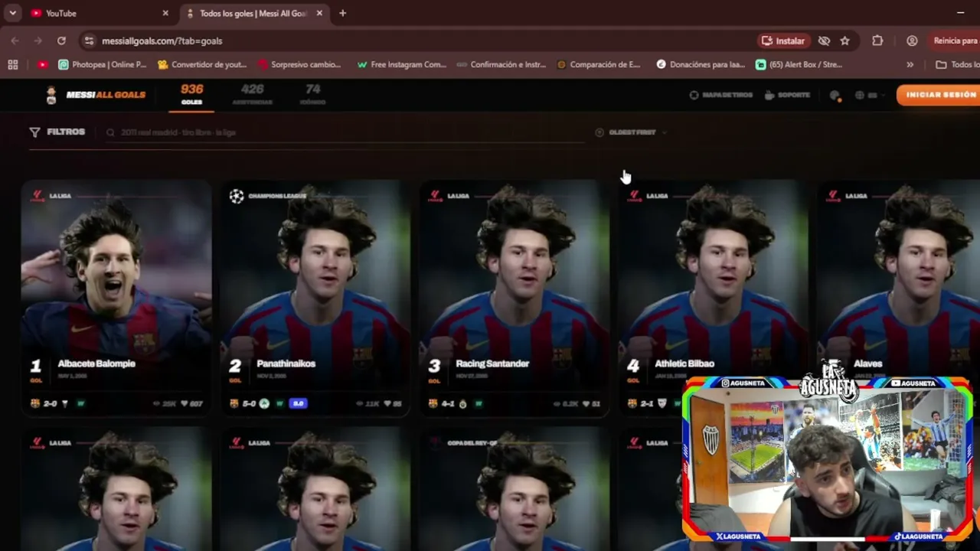Click the heart icon on Racing Santander card

coord(586,403)
